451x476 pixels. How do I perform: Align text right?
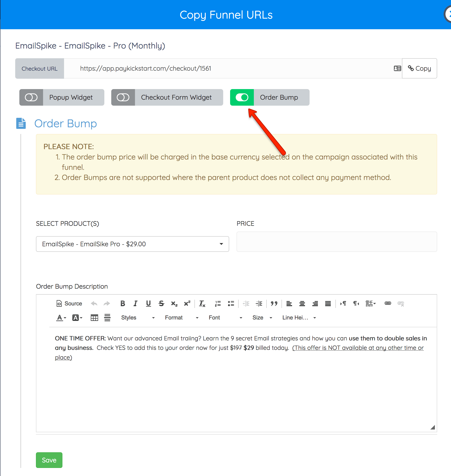[315, 303]
